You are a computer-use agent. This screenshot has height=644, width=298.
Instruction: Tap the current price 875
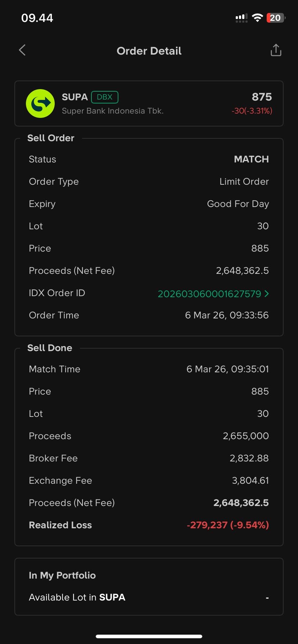tap(262, 97)
